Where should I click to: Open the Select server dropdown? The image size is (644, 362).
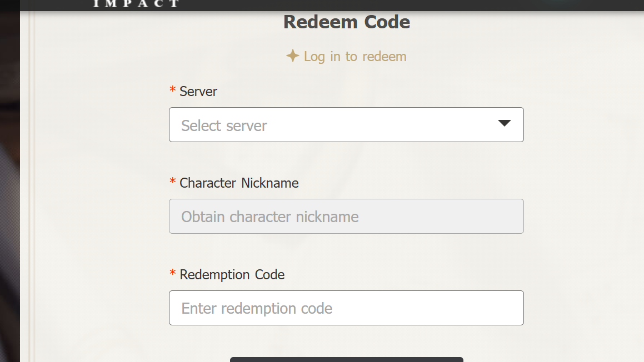pyautogui.click(x=346, y=125)
